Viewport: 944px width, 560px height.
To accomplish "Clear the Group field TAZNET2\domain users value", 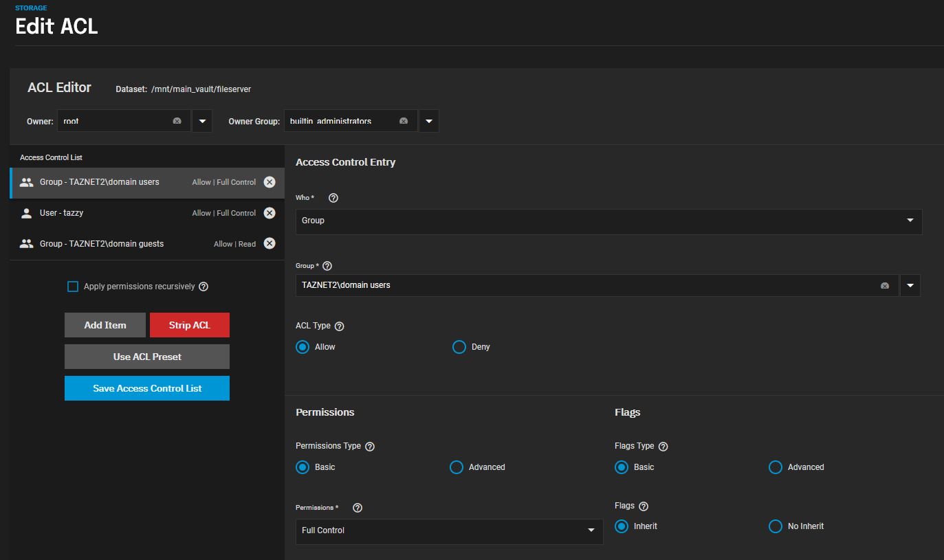I will pos(885,286).
